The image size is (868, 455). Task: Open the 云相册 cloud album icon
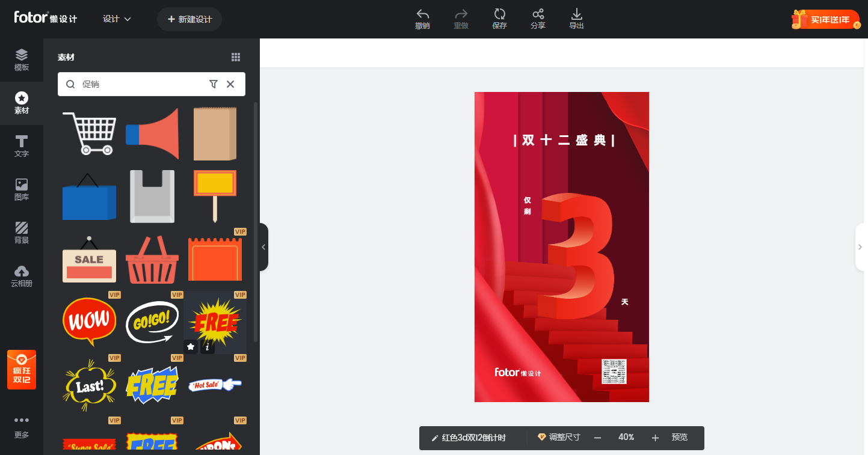(22, 276)
